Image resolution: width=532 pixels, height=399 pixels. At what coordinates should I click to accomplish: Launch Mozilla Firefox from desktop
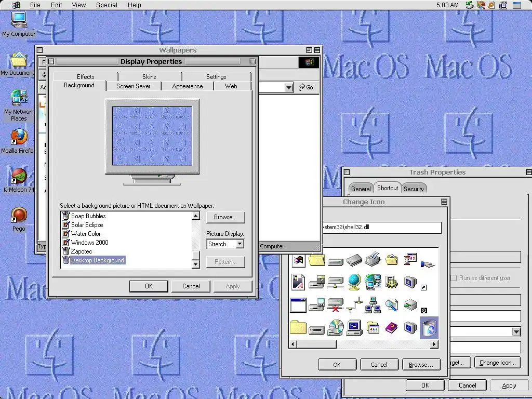(19, 141)
